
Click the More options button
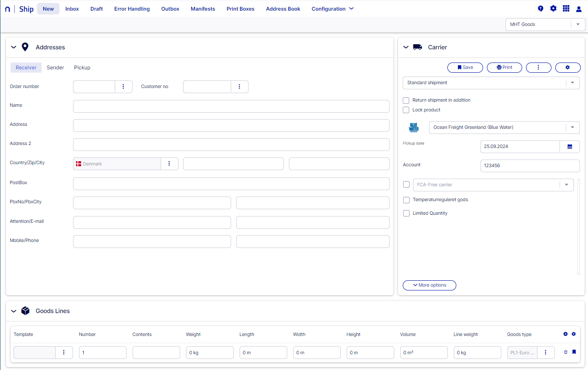[429, 285]
